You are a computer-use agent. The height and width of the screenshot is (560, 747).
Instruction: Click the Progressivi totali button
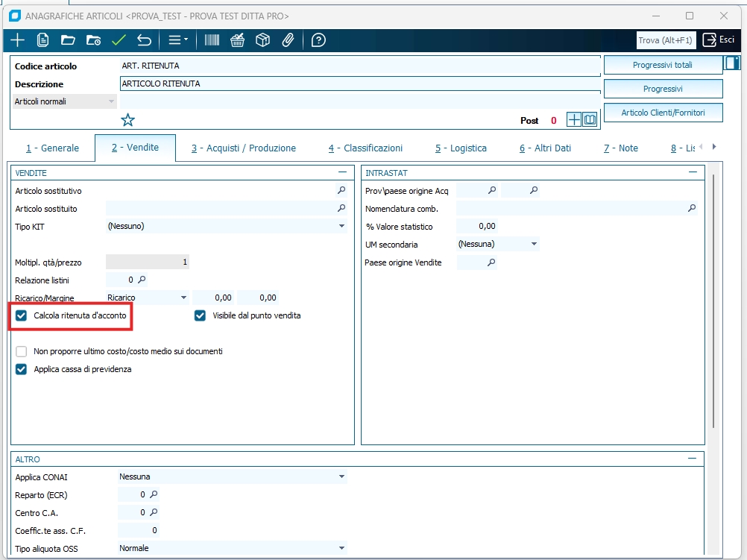click(x=662, y=66)
